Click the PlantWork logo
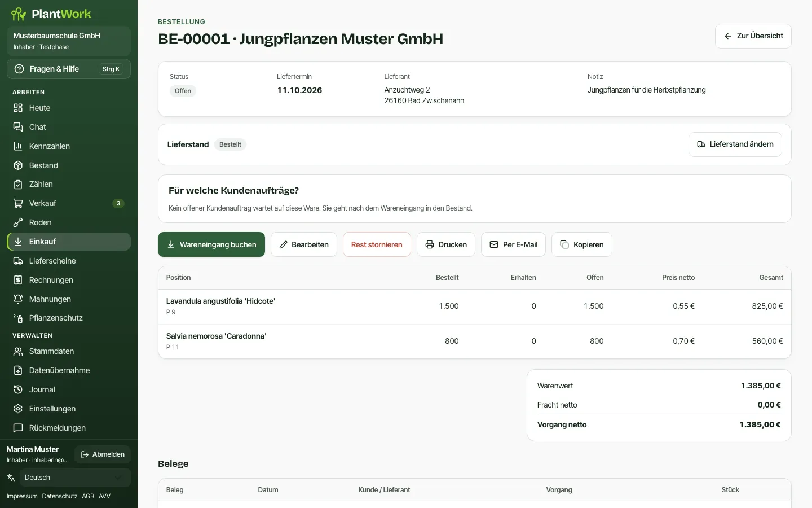The width and height of the screenshot is (812, 508). tap(51, 14)
